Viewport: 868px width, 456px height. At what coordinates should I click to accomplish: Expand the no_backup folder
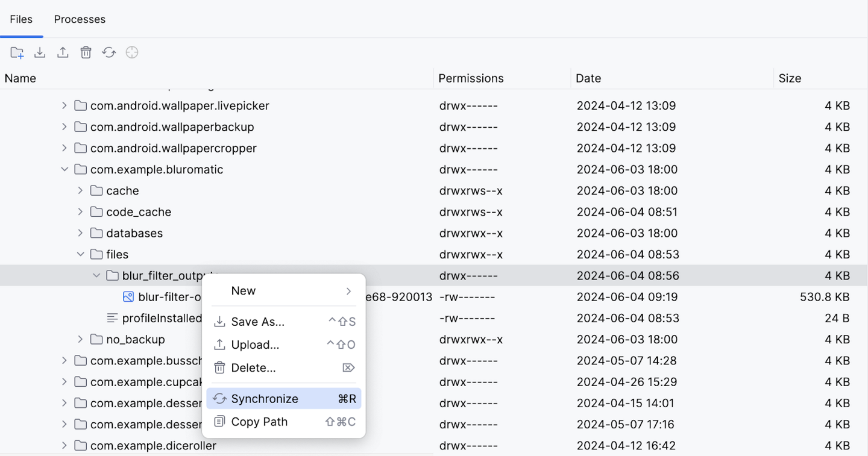pyautogui.click(x=80, y=340)
